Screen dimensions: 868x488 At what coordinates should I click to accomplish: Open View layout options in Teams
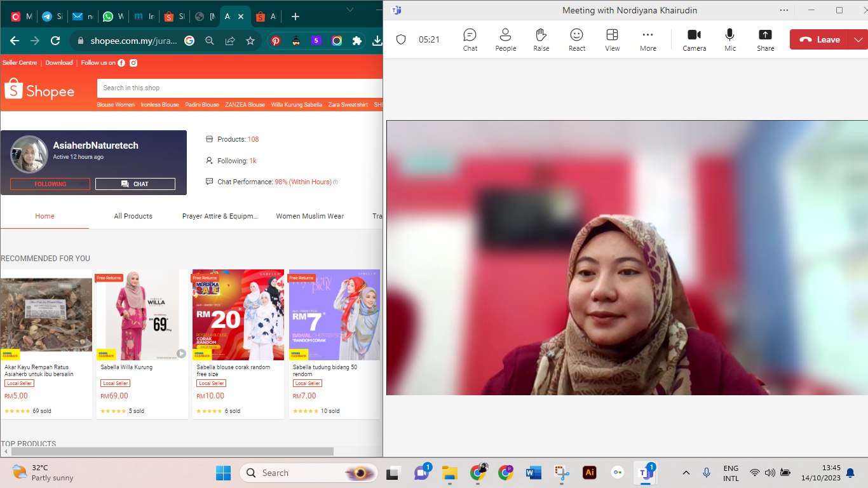612,39
